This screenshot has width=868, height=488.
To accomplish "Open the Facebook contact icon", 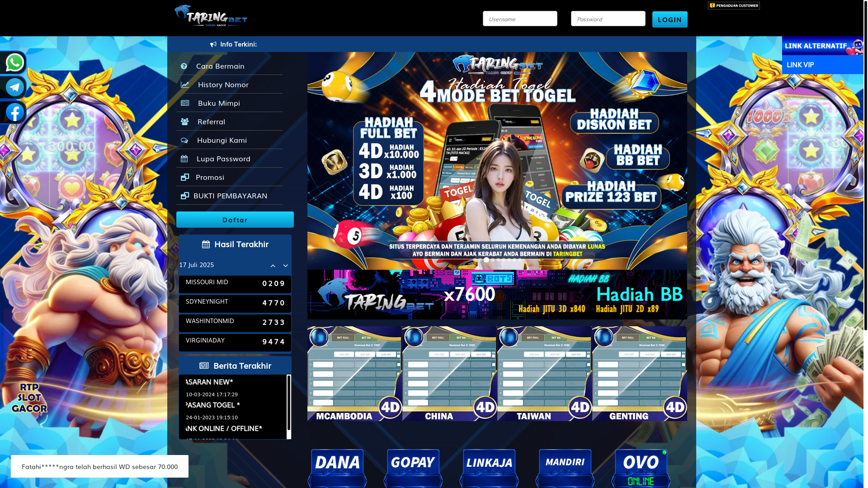I will pos(14,112).
